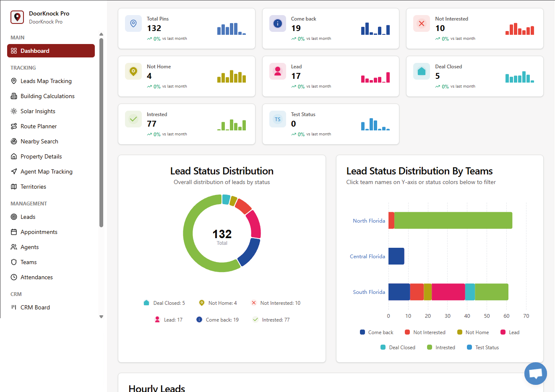Screen dimensions: 555x392
Task: Click Come back: 19 donut legend
Action: [x=217, y=320]
